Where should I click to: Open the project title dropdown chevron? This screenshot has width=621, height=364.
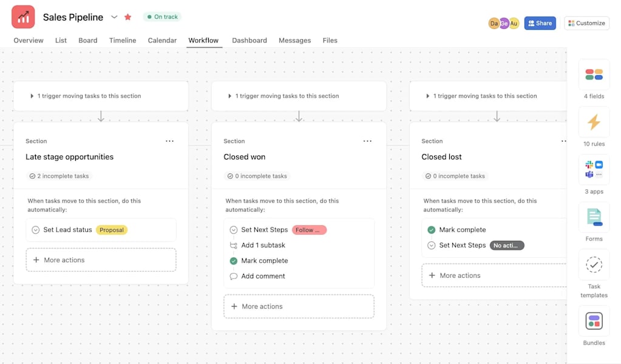click(x=114, y=17)
